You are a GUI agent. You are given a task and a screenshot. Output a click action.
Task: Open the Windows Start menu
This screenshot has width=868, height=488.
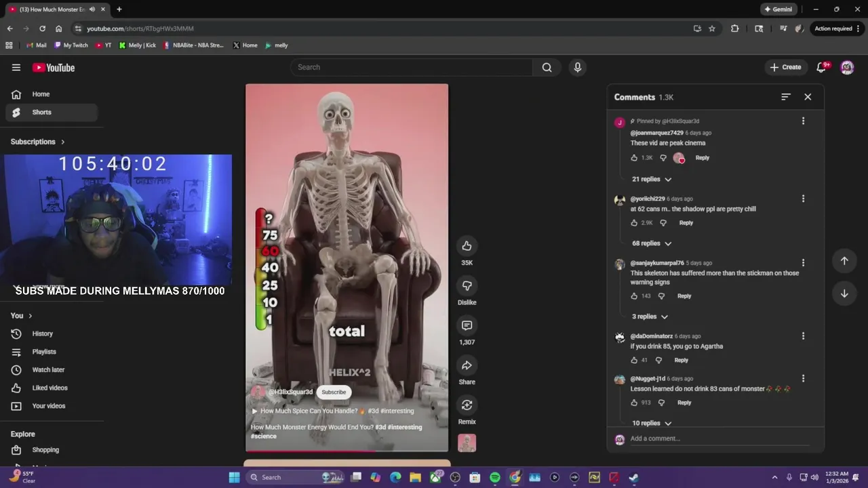tap(234, 477)
